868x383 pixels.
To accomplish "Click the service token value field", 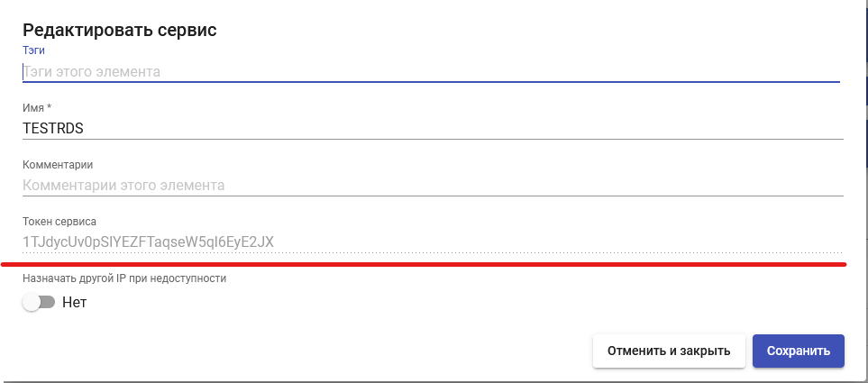I will (x=433, y=242).
